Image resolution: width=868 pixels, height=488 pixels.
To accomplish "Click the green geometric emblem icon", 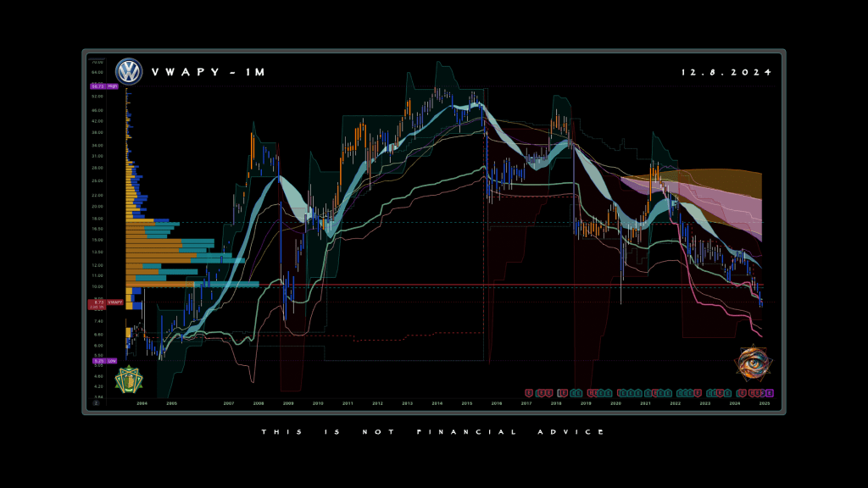I will [x=127, y=380].
